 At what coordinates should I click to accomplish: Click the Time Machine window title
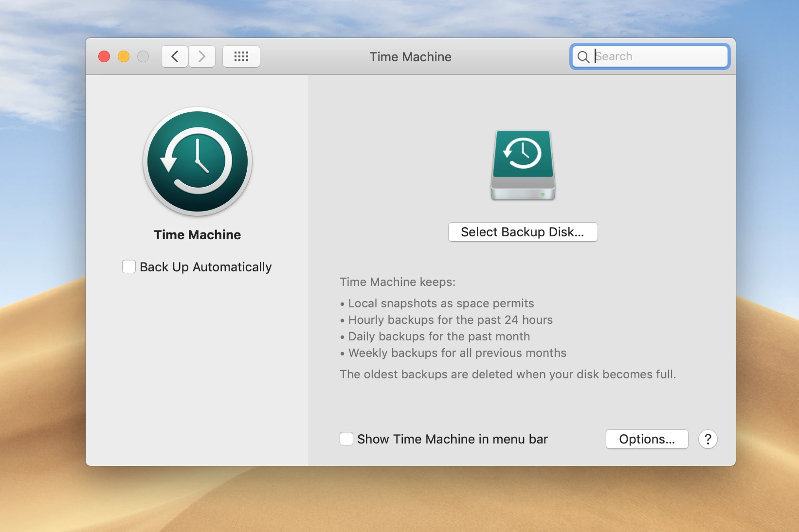410,56
